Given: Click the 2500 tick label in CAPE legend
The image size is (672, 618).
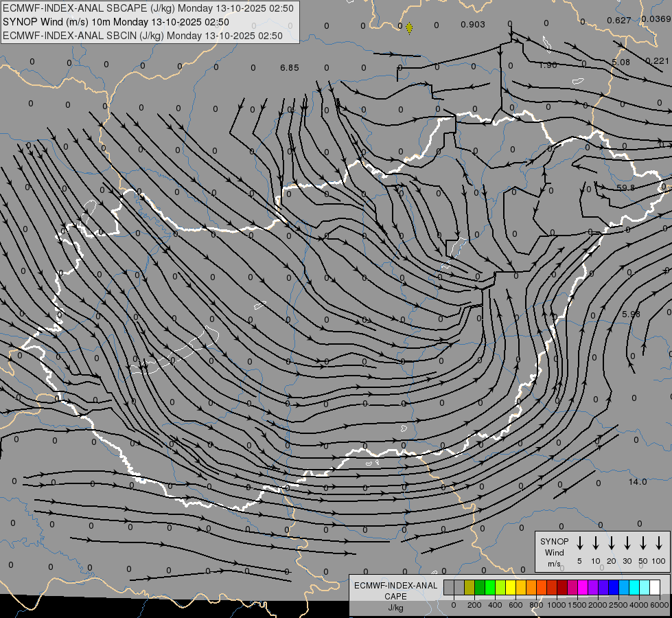Looking at the screenshot, I should [618, 605].
